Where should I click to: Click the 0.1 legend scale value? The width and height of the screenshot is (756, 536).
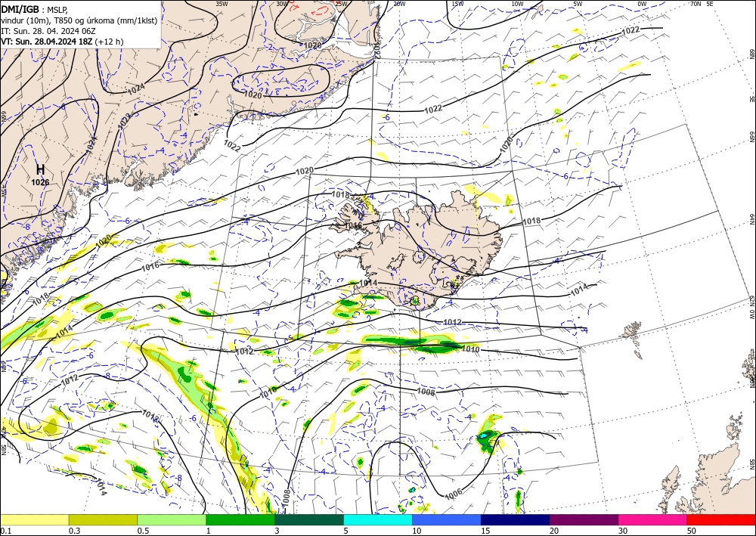(x=5, y=531)
